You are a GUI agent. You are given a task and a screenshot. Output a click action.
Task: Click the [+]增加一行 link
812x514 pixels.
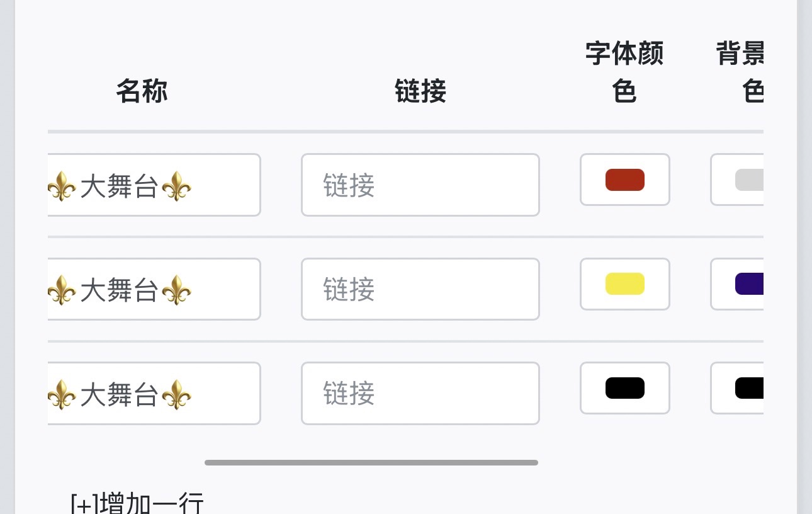click(137, 504)
